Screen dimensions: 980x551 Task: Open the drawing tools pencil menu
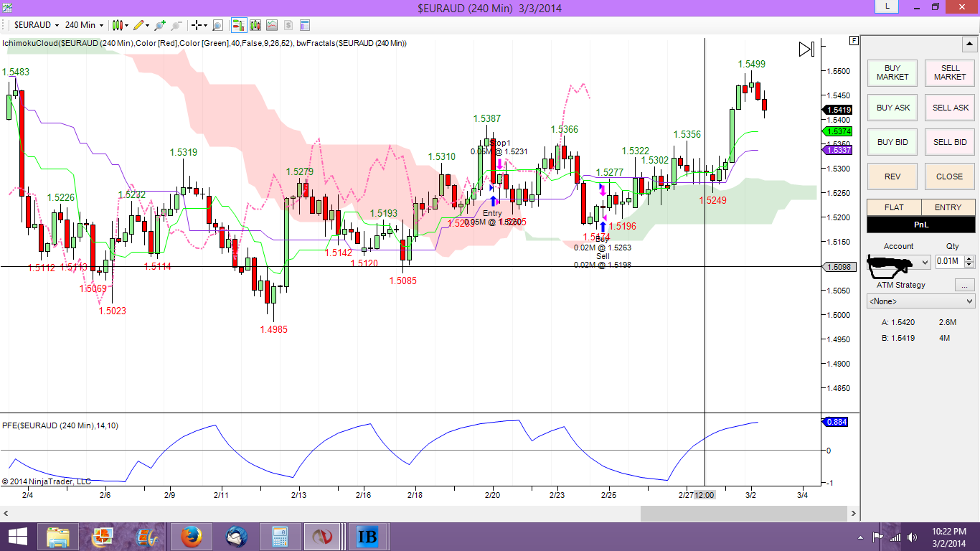[x=141, y=25]
